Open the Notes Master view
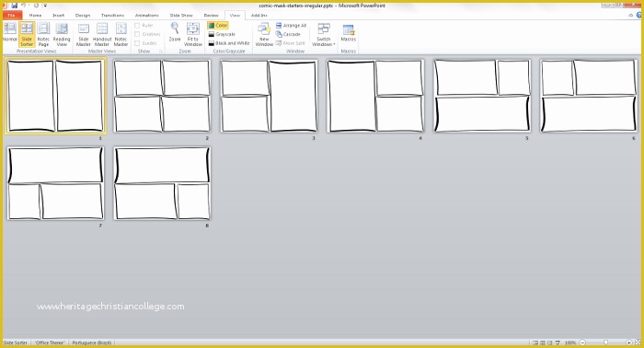 coord(121,34)
